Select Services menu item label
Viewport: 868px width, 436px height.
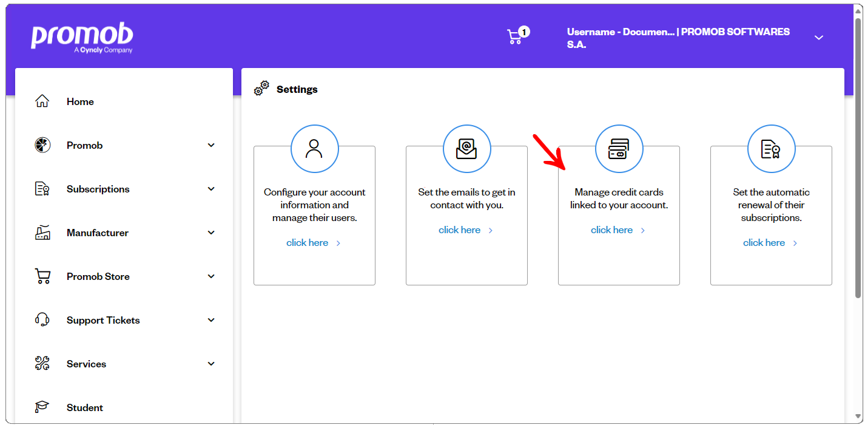point(86,364)
